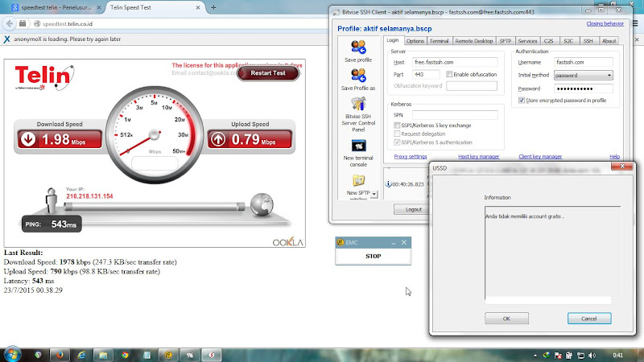Click the Logout button in Bitvise

coord(413,209)
